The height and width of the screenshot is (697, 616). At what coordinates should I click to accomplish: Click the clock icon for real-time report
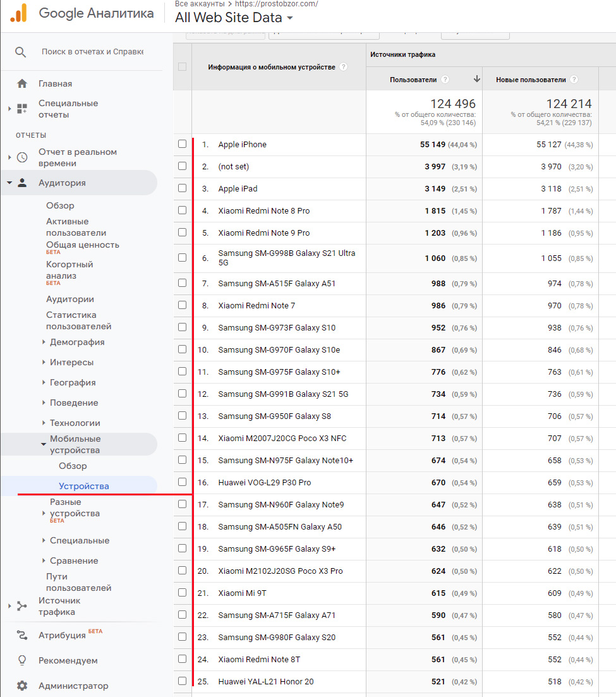point(22,157)
